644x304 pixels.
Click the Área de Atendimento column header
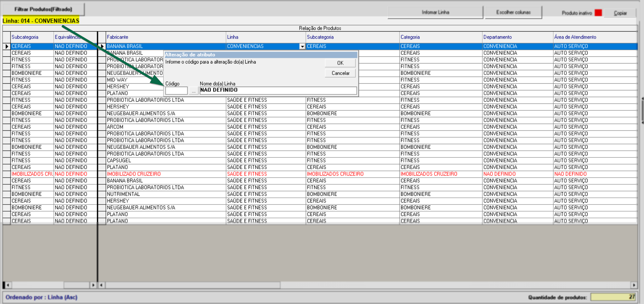[x=575, y=37]
